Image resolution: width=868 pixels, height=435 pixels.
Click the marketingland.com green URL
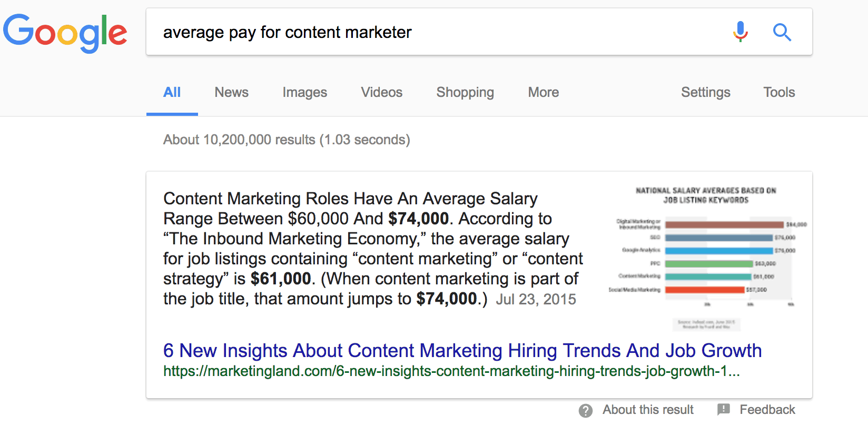451,371
